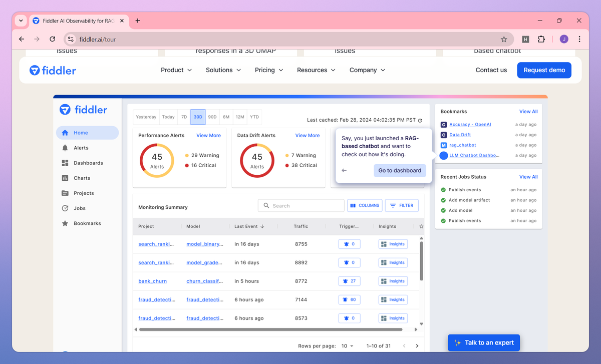Select the Today time range
The width and height of the screenshot is (601, 364).
(x=168, y=117)
